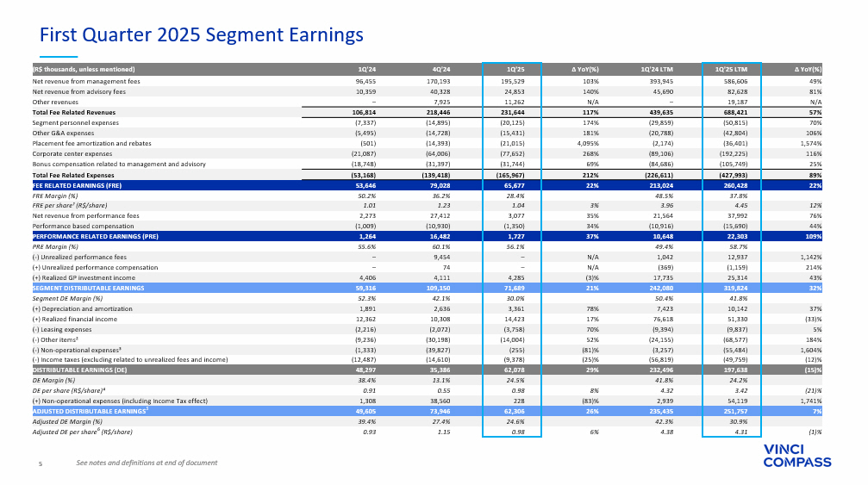
Task: Select the Fee Related Earnings (FRE) row label
Action: click(77, 185)
